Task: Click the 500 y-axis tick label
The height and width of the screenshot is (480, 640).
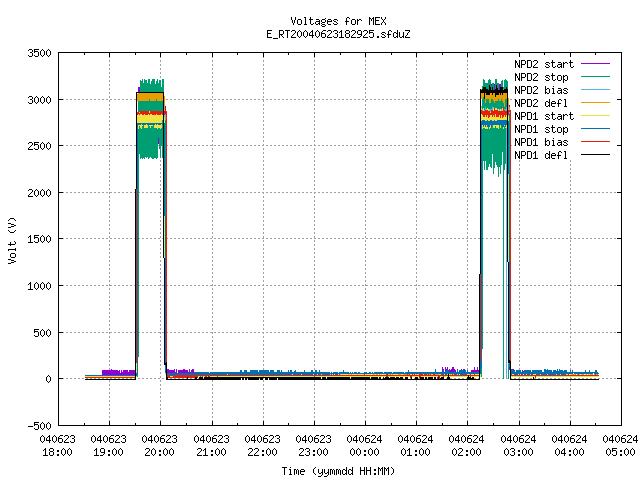Action: (43, 333)
